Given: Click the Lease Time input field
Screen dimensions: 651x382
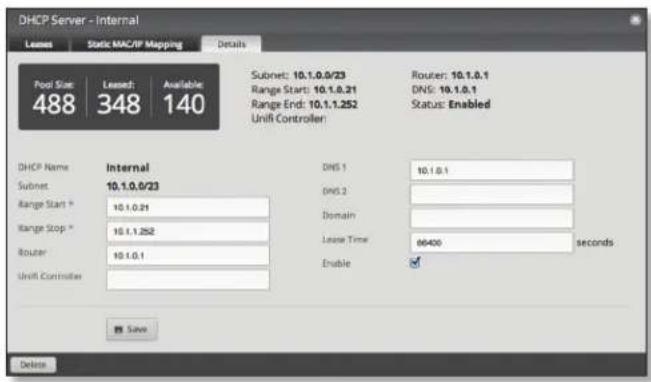Looking at the screenshot, I should [x=492, y=242].
